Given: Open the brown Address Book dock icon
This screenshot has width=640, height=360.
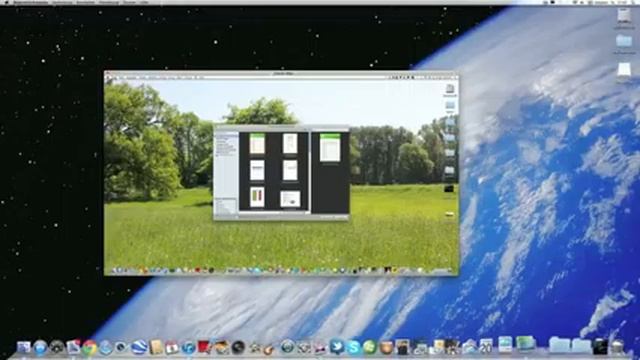Looking at the screenshot, I should tap(156, 347).
